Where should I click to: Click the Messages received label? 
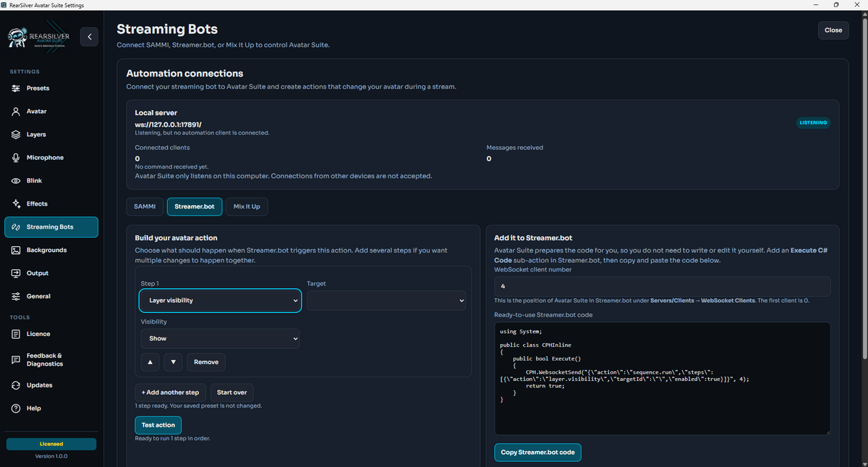click(515, 148)
